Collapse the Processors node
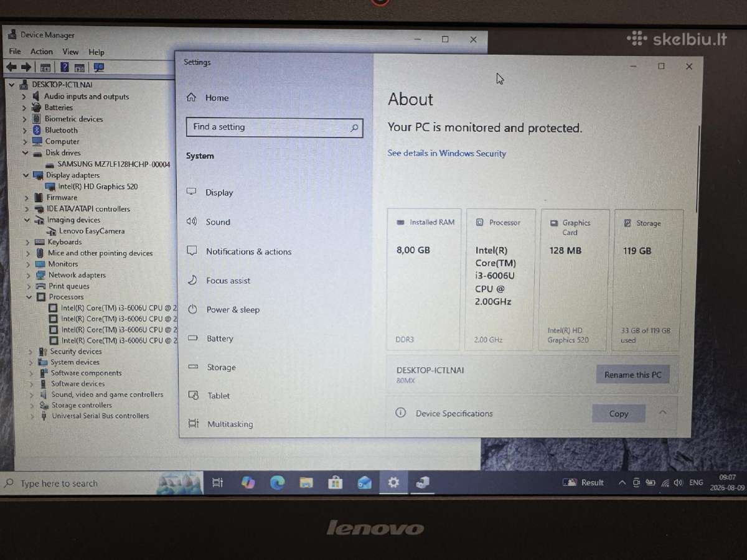 tap(29, 297)
